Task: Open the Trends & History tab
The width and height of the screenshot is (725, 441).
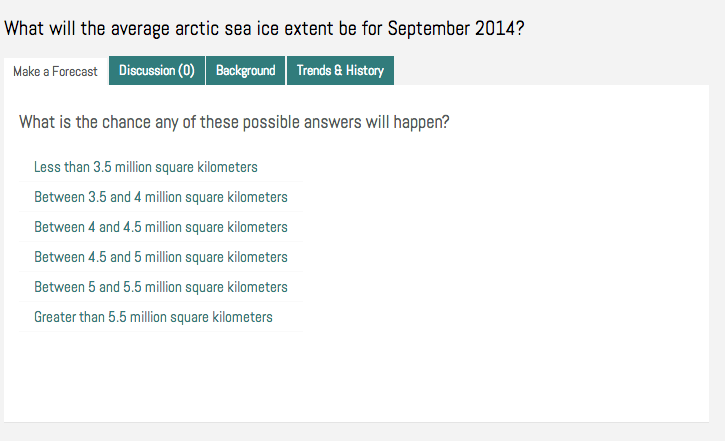Action: click(x=340, y=71)
